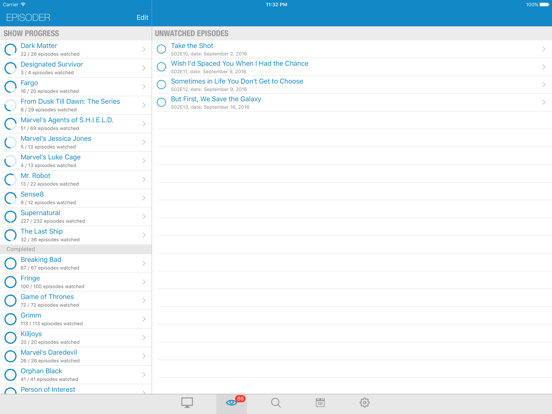
Task: Open title 'Sometimes in Life You Don't Get to Choose'
Action: tap(237, 81)
